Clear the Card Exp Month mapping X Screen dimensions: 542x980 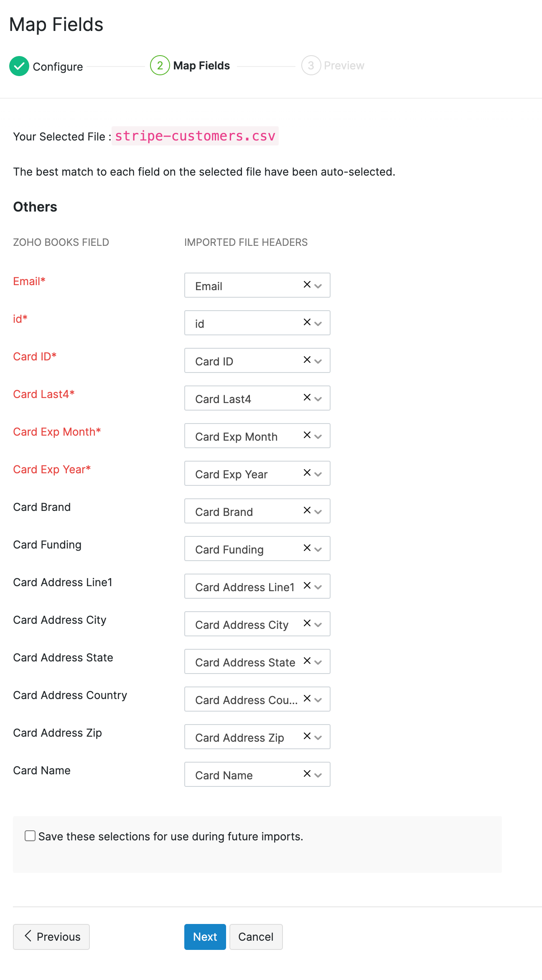(x=307, y=435)
